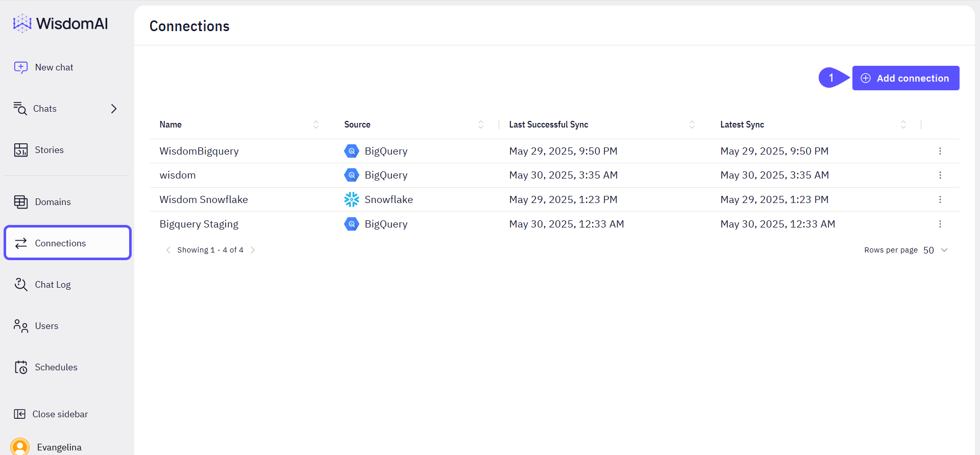Image resolution: width=980 pixels, height=455 pixels.
Task: Click the Add connection button
Action: pos(905,78)
